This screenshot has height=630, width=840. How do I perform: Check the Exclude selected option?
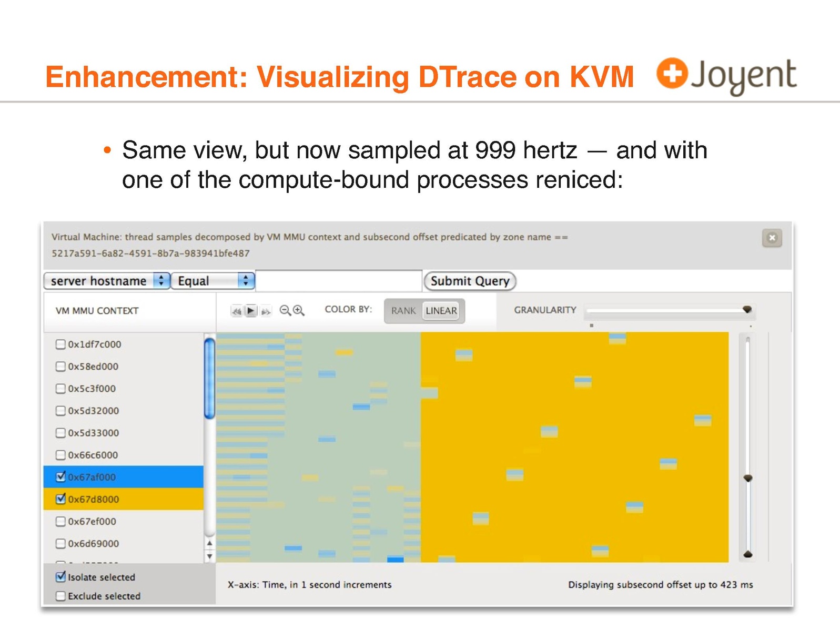click(61, 596)
